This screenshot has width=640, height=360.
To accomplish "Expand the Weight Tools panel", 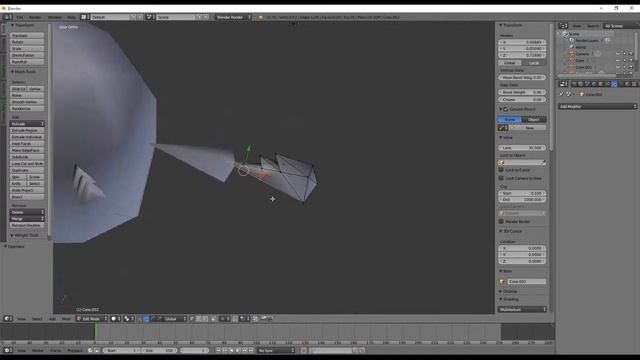I will pos(25,235).
